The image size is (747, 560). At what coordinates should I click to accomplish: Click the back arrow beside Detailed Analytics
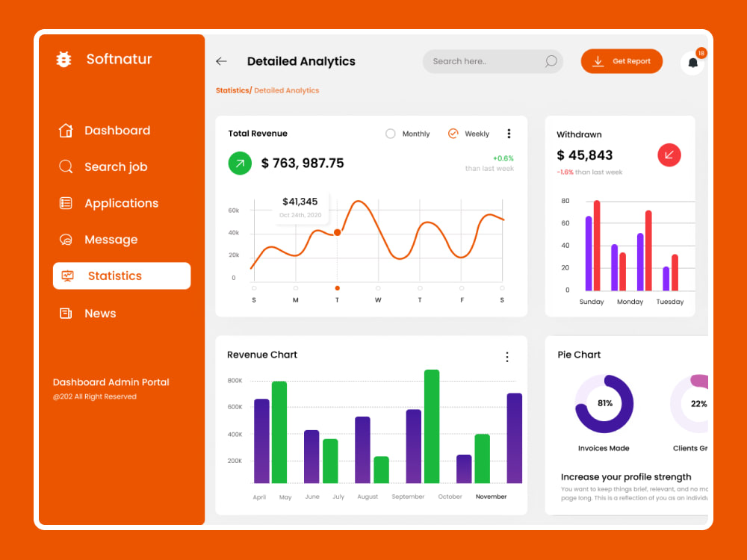(221, 61)
